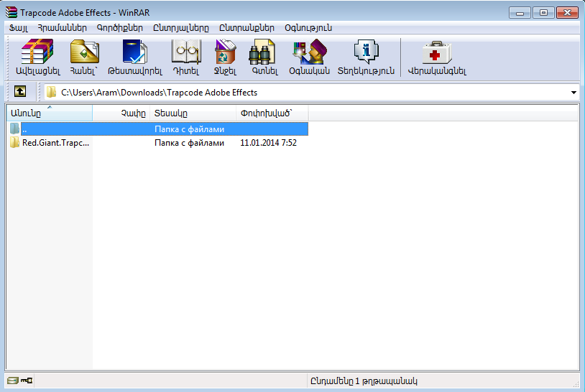This screenshot has width=585, height=392.
Task: Sort by Տեսակը (Type) column header
Action: 193,113
